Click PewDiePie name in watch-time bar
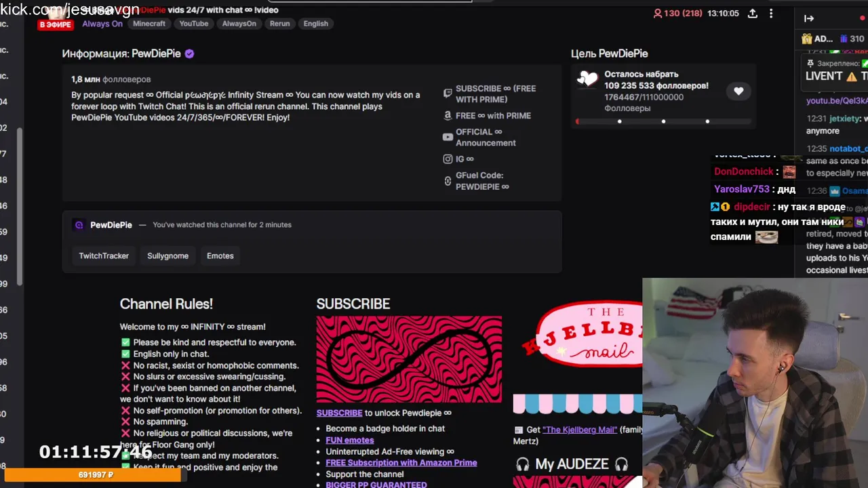Screen dimensions: 868x488 [111, 225]
